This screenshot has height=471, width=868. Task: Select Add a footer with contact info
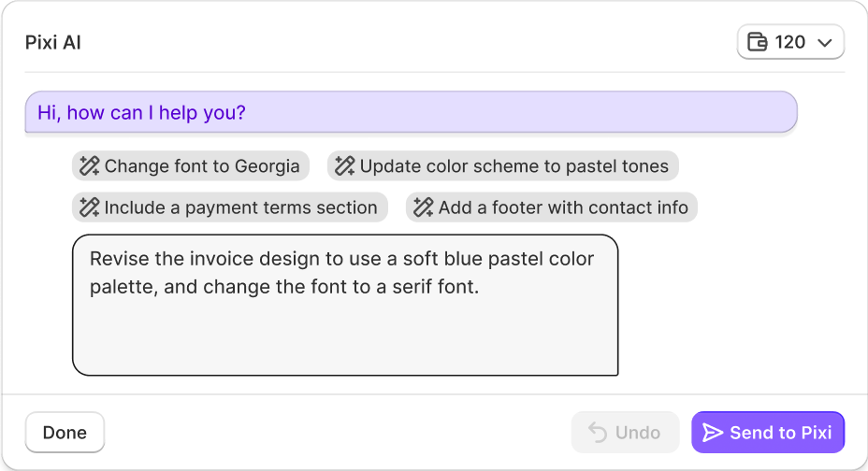[x=551, y=207]
